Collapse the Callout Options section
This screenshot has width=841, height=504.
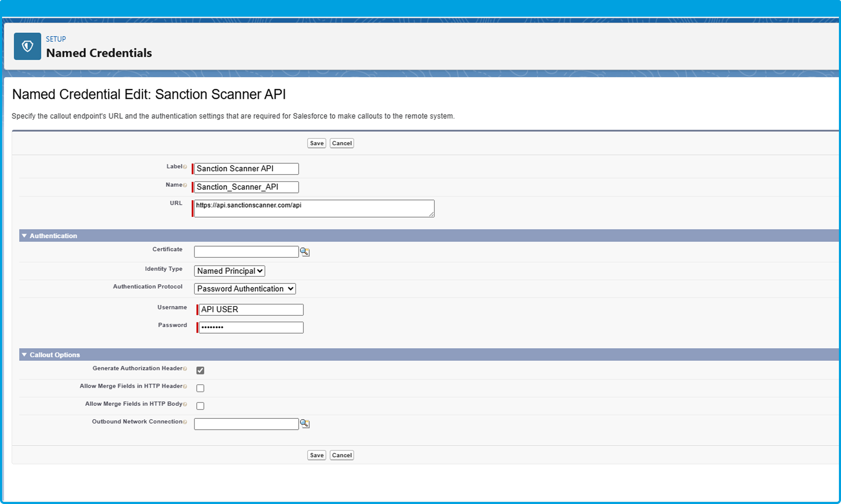tap(24, 355)
